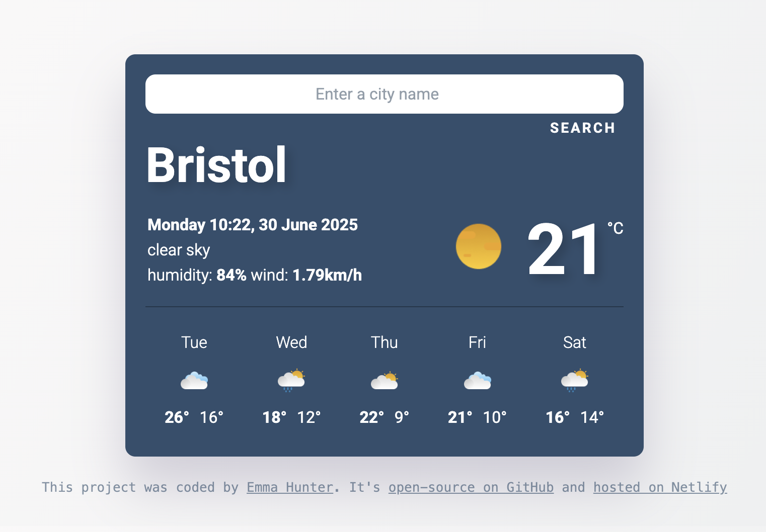Click Tuesday's high temperature of 26°

pyautogui.click(x=177, y=417)
